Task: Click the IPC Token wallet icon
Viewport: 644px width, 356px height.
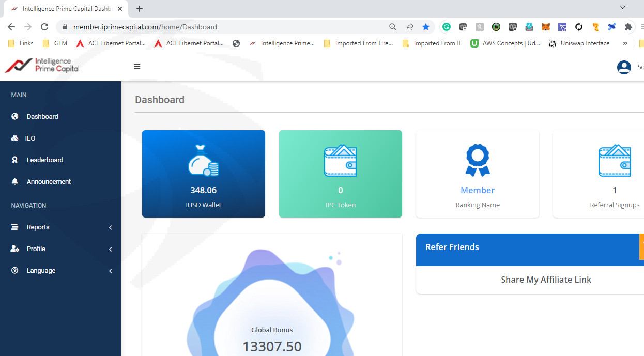Action: click(340, 161)
